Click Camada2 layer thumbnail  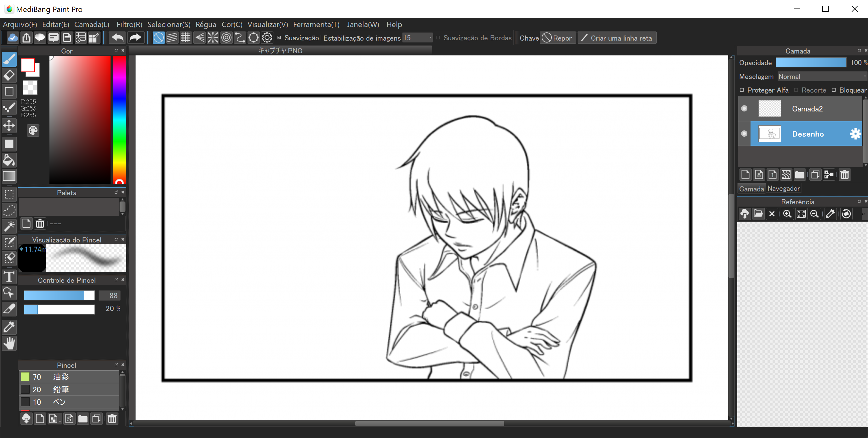click(770, 108)
